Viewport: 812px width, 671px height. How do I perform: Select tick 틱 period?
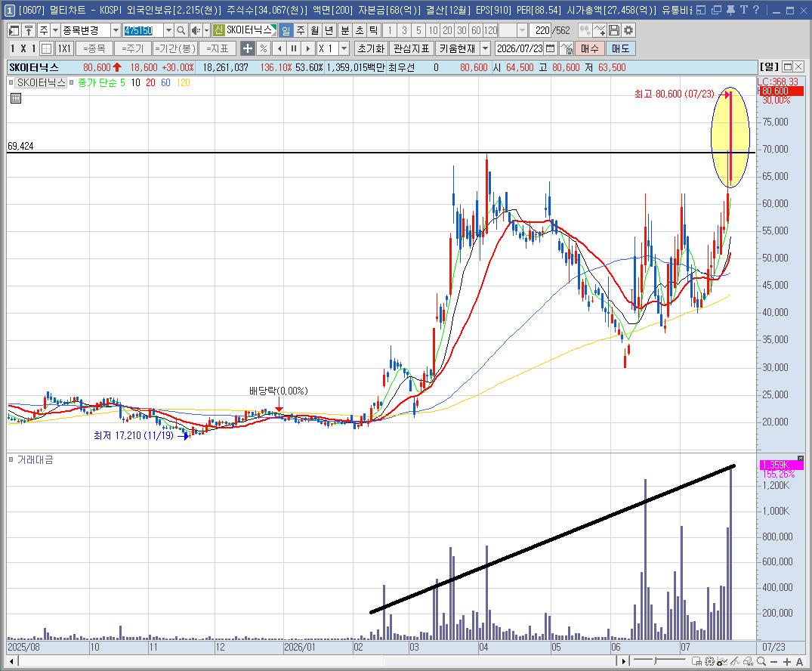click(x=373, y=30)
